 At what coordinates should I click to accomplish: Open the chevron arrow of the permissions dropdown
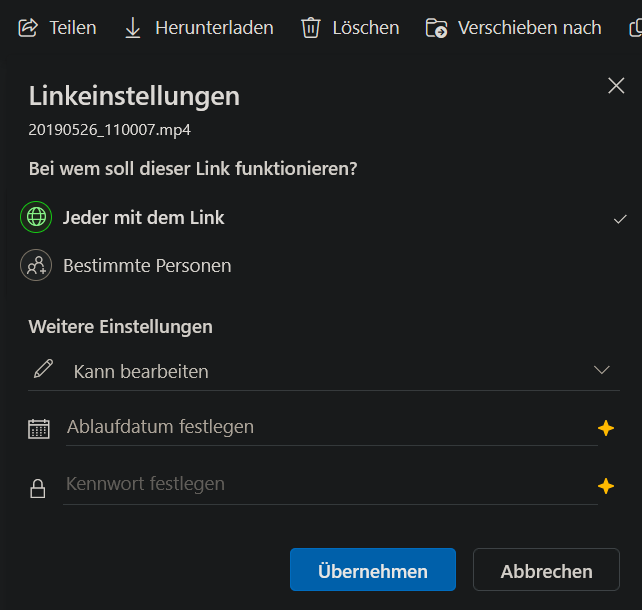coord(601,370)
